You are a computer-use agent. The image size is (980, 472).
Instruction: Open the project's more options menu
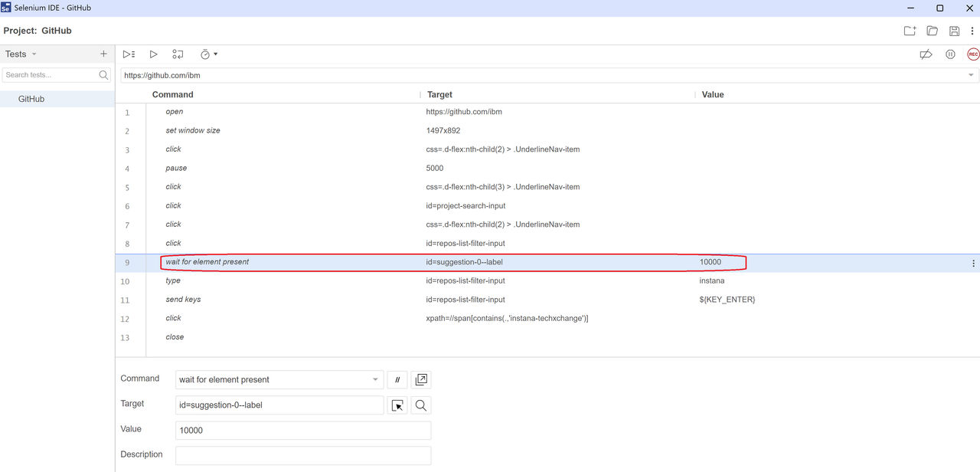click(x=972, y=31)
